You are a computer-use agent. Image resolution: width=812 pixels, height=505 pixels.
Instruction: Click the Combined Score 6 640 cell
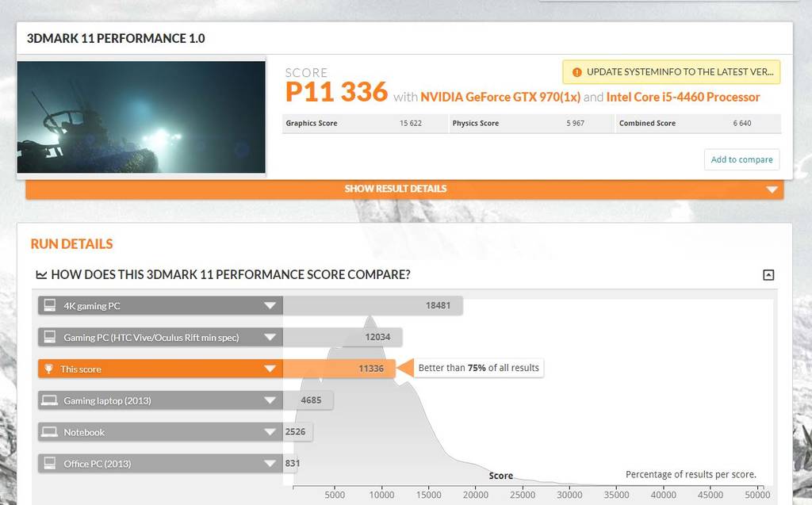[x=698, y=123]
